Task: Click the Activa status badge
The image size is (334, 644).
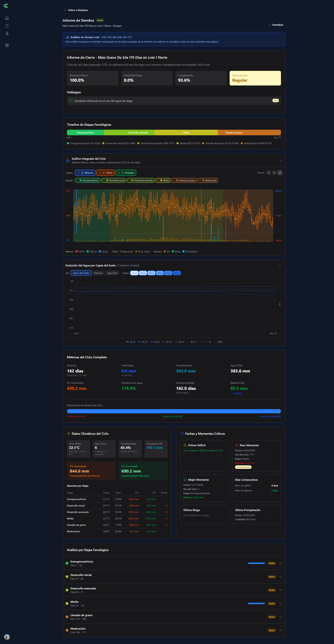Action: point(100,21)
